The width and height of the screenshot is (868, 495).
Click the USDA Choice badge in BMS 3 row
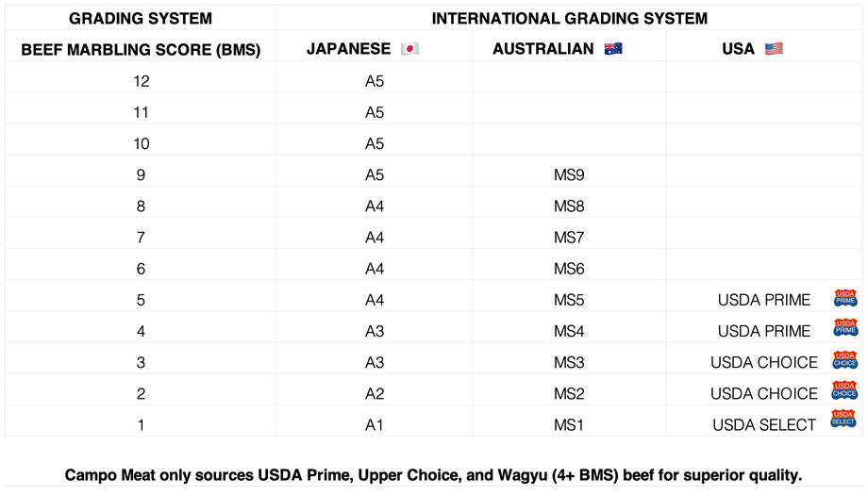pos(844,359)
